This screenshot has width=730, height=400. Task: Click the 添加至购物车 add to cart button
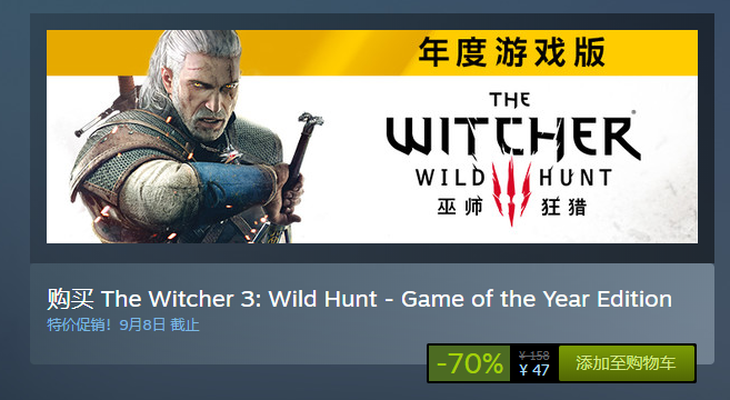626,363
